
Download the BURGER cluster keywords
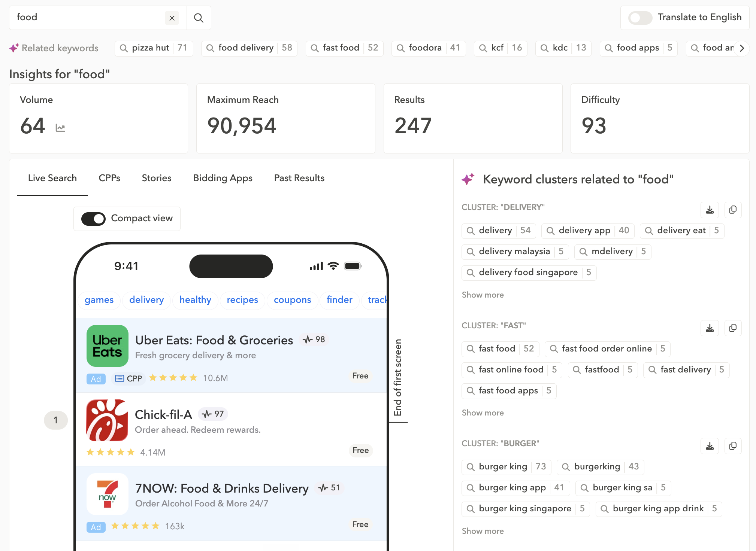click(710, 446)
